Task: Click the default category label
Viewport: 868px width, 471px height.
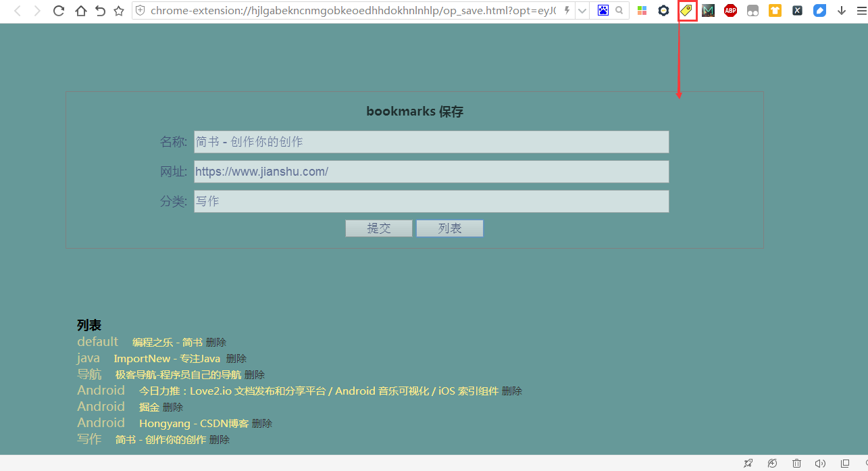Action: (x=97, y=342)
